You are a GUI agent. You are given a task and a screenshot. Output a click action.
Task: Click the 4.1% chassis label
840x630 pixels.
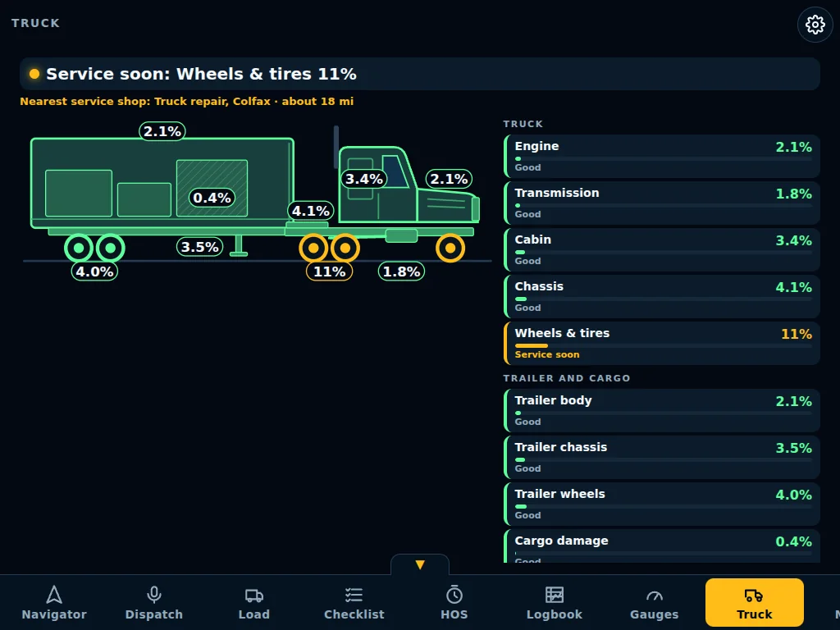tap(311, 211)
